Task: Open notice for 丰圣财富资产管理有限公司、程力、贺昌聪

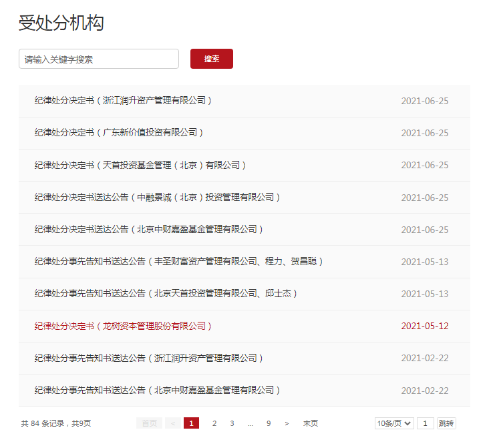Action: [x=178, y=261]
